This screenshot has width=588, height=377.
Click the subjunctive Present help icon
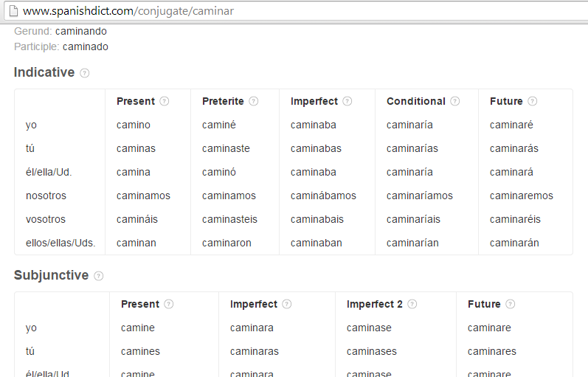tap(169, 304)
